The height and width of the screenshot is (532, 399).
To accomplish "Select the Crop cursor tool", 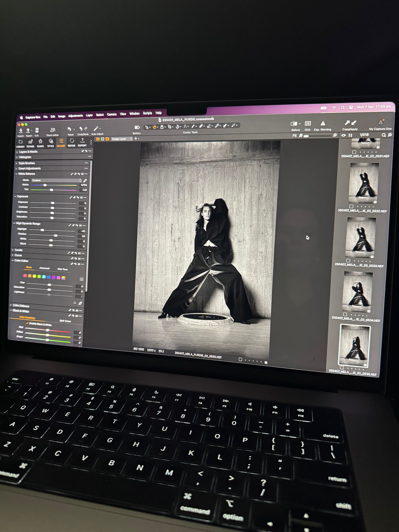I will pos(170,127).
